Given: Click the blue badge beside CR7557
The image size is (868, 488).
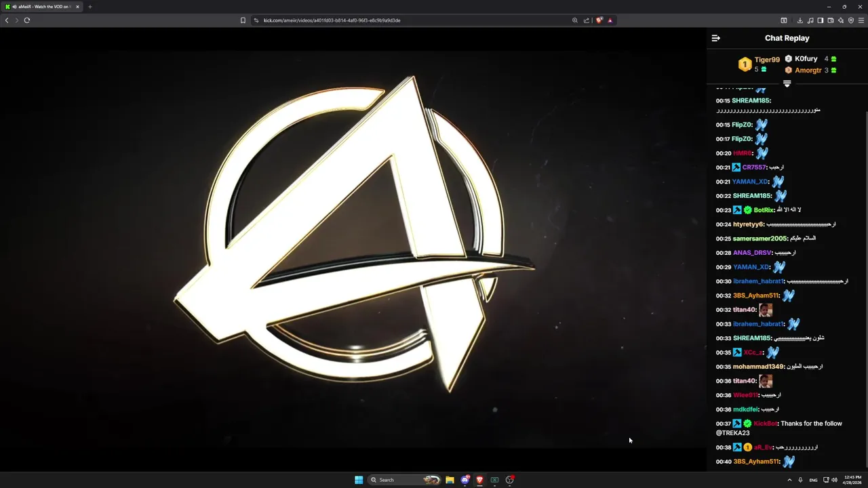Looking at the screenshot, I should [736, 167].
